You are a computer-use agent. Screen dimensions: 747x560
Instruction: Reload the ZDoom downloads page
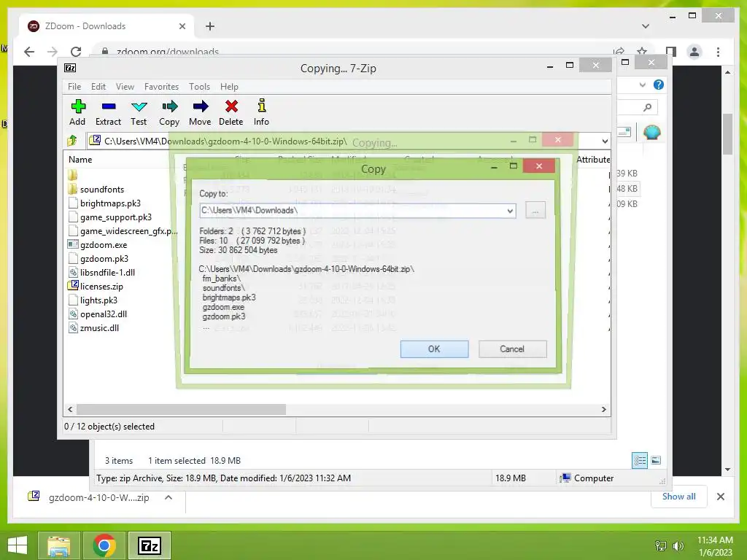(x=76, y=52)
